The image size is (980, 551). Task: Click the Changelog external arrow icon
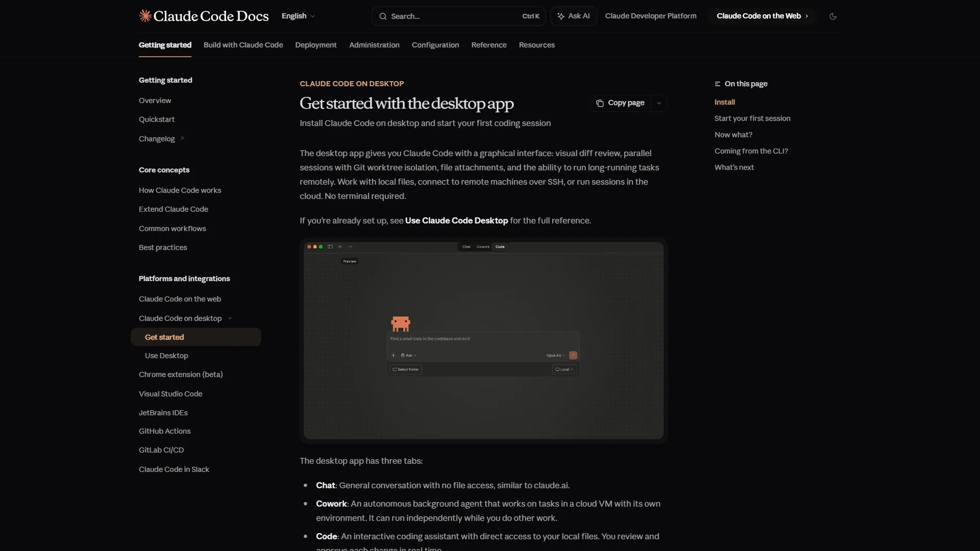click(x=182, y=138)
